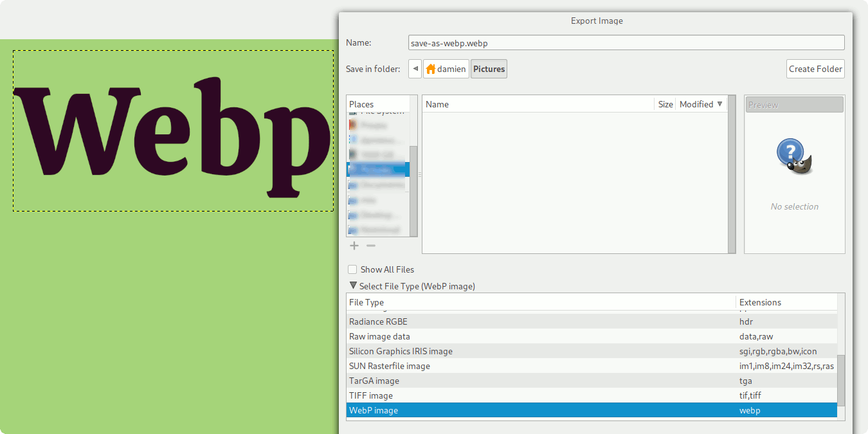The width and height of the screenshot is (868, 434).
Task: Click the home icon beside damien
Action: 432,68
